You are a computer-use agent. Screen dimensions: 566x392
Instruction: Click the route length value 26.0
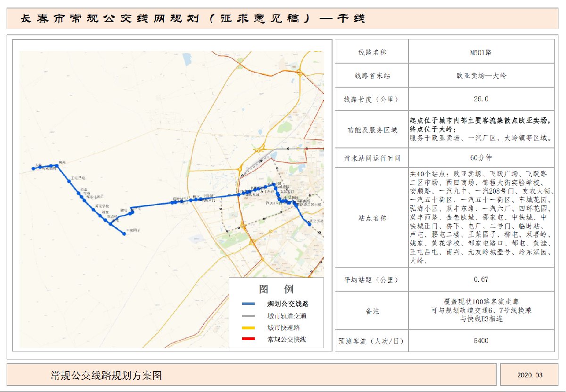pos(481,99)
